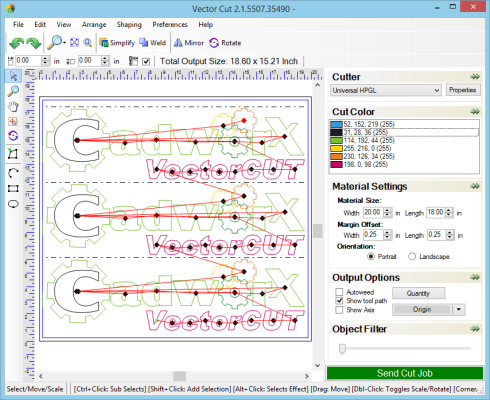Select the arc drawing tool
This screenshot has height=400, width=490.
(x=13, y=173)
